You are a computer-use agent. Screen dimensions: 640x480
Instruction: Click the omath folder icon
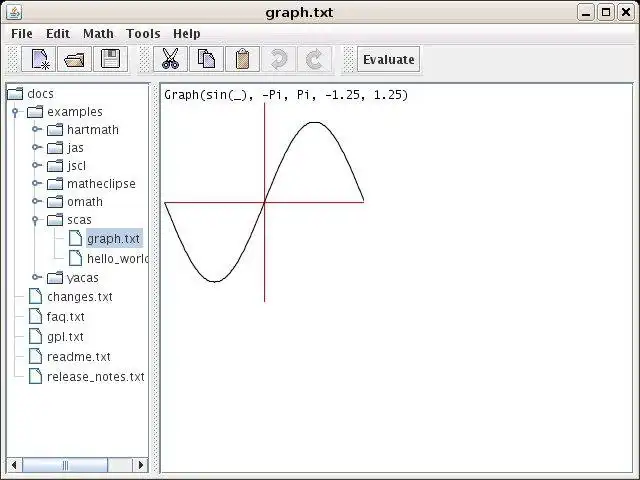point(55,202)
